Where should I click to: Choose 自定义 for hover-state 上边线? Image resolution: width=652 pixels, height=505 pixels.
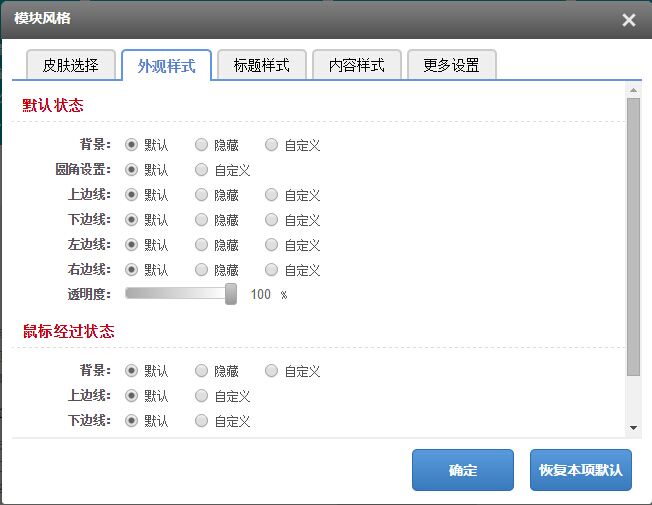click(x=202, y=396)
